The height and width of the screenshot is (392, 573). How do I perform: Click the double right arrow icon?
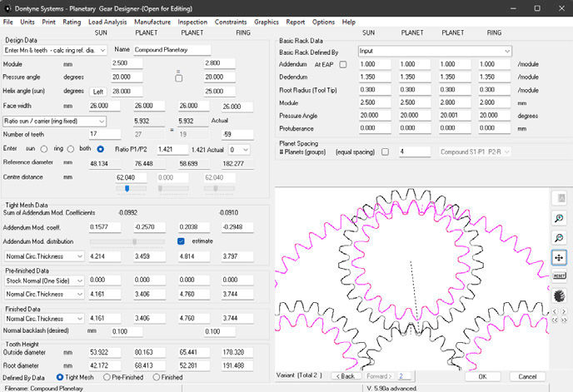(x=564, y=320)
